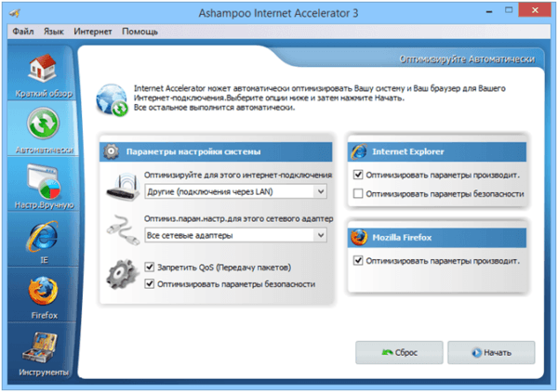The image size is (558, 392).
Task: Click the router icon beside connection dropdown
Action: pyautogui.click(x=123, y=187)
